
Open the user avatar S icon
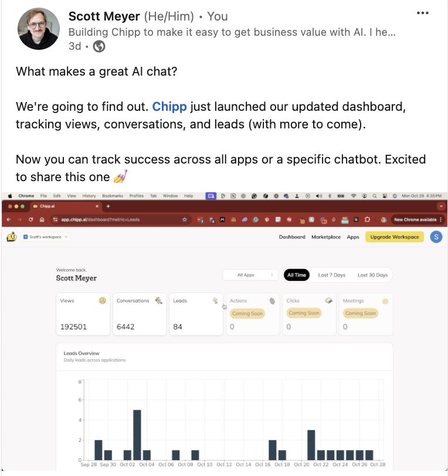coord(436,237)
